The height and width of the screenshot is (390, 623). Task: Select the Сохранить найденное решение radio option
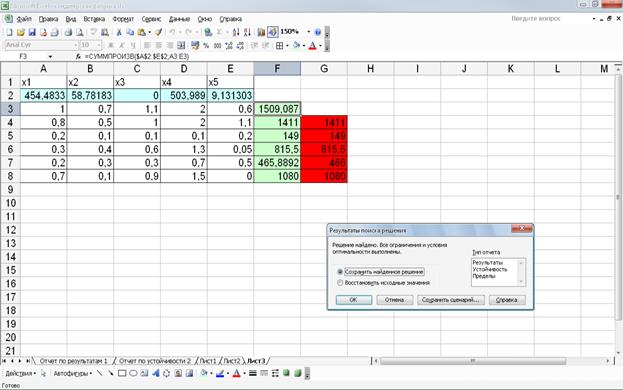point(340,272)
